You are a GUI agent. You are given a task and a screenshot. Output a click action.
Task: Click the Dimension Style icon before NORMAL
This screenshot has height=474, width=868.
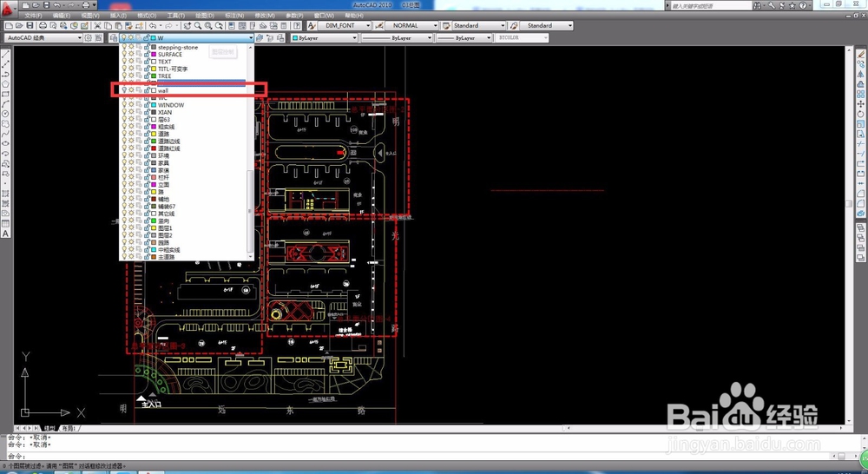tap(379, 25)
